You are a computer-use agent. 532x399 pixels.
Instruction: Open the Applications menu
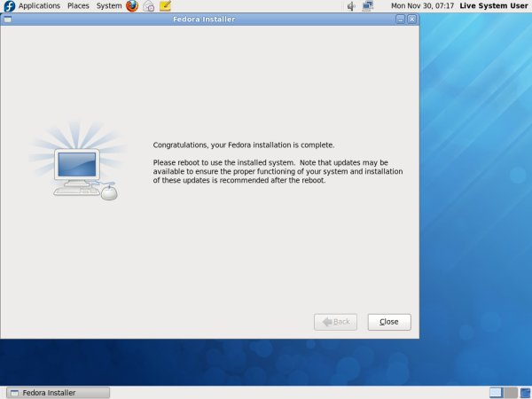39,6
